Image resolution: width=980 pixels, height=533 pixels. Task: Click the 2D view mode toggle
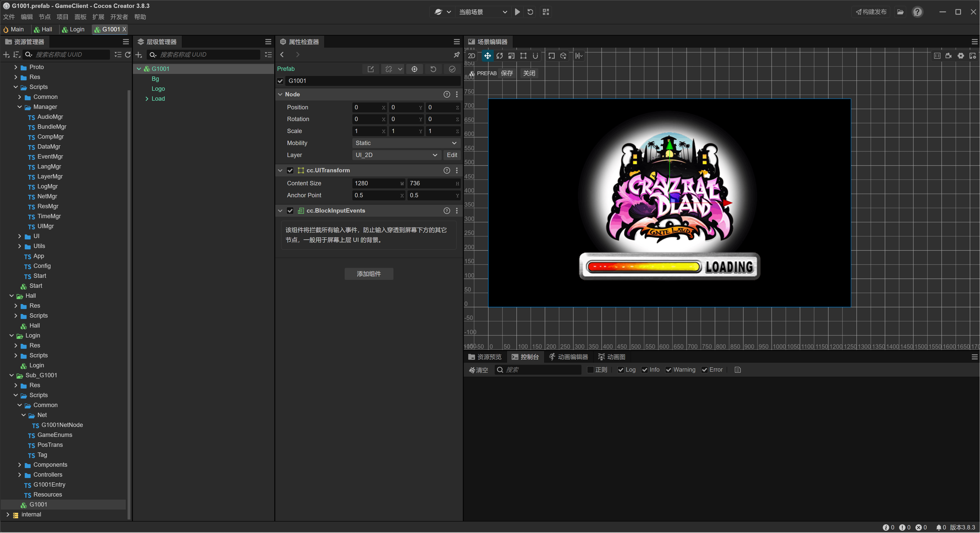[x=471, y=56]
